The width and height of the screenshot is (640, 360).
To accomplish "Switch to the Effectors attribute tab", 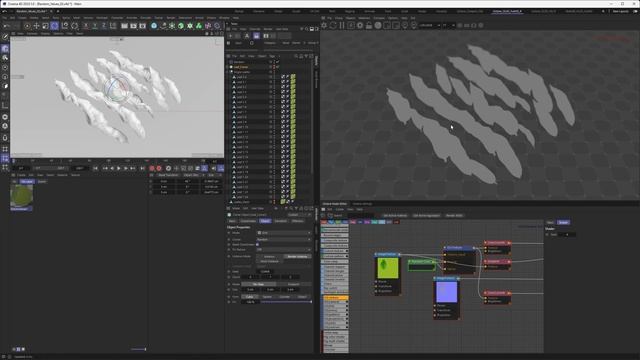I will coord(298,221).
